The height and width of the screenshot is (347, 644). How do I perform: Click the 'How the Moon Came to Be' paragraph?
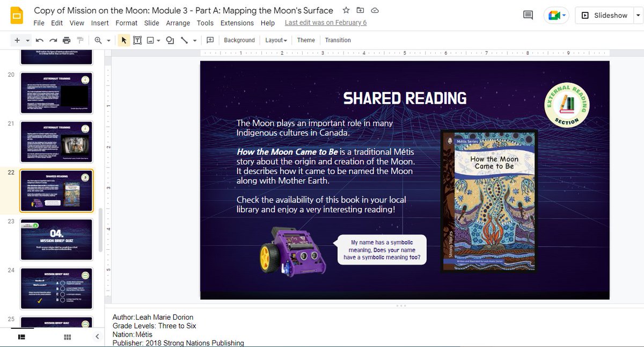click(326, 167)
